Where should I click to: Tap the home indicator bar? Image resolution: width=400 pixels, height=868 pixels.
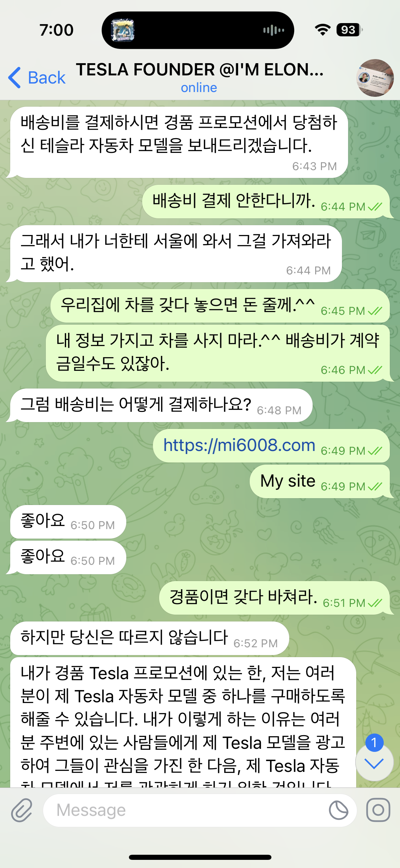(200, 857)
